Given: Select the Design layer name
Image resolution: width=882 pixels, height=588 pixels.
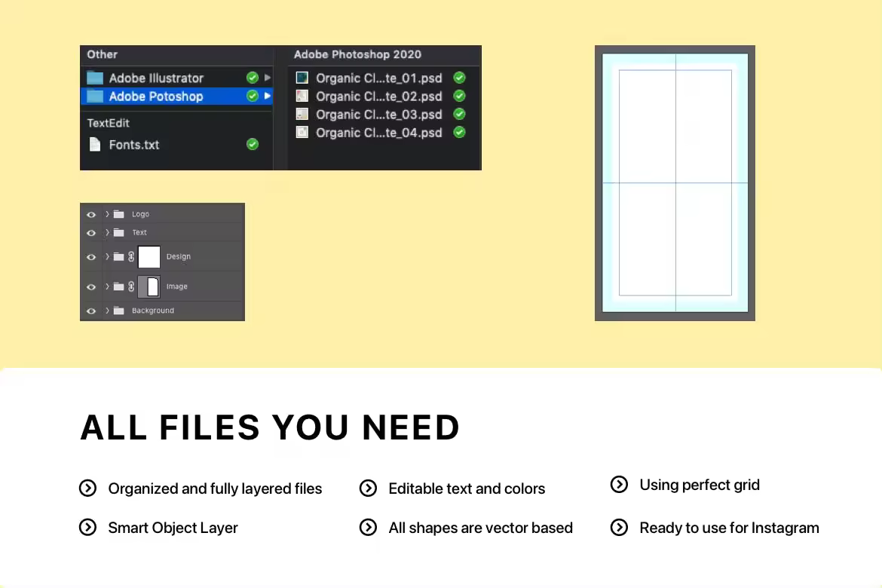Looking at the screenshot, I should pyautogui.click(x=179, y=256).
